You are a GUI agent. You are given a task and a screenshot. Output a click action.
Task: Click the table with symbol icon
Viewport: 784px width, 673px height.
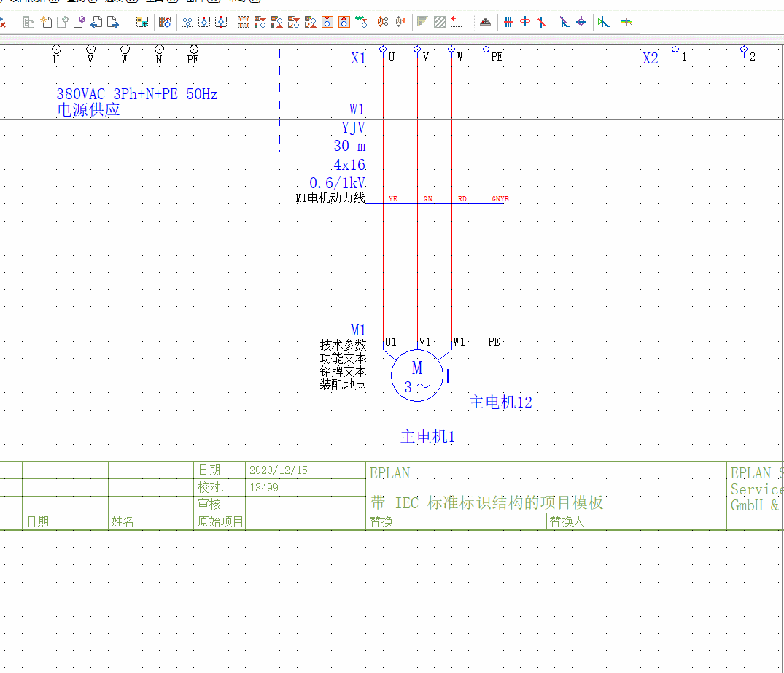[165, 22]
